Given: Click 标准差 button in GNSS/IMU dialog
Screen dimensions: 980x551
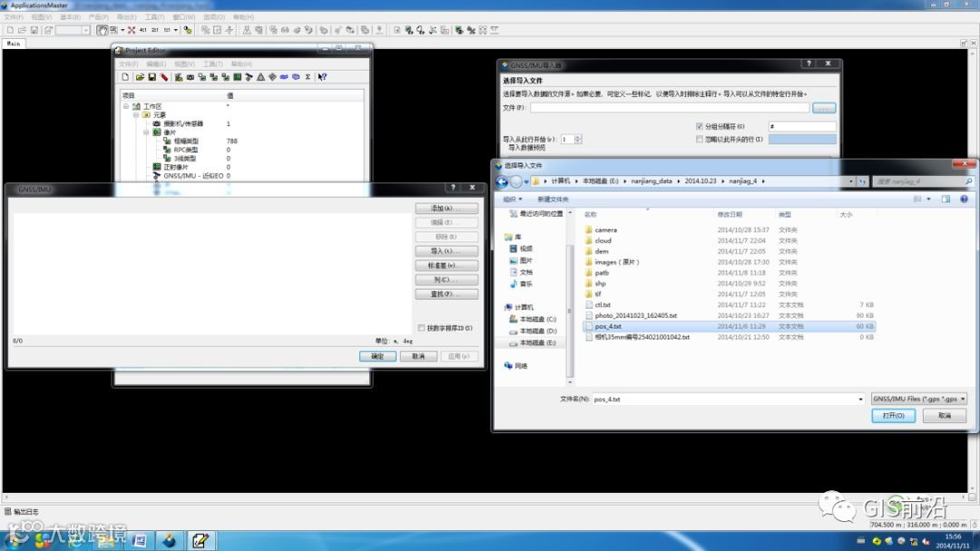Looking at the screenshot, I should pos(446,265).
